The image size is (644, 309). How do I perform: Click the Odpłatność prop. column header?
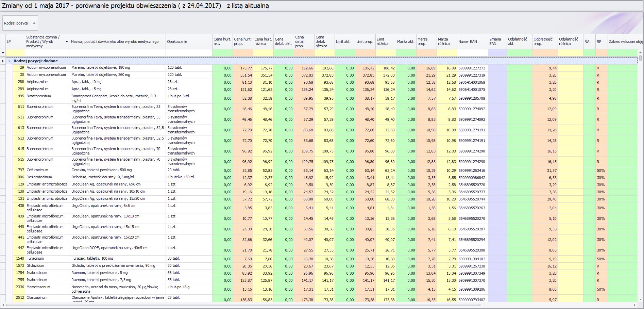[x=545, y=42]
